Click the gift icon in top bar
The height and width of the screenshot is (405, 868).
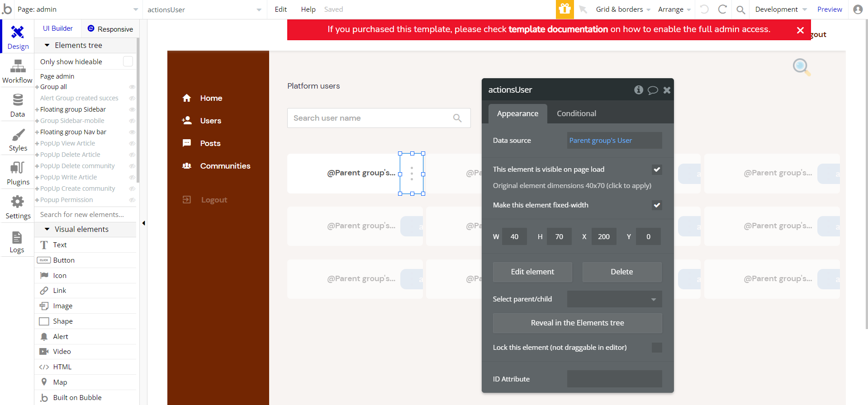point(564,9)
